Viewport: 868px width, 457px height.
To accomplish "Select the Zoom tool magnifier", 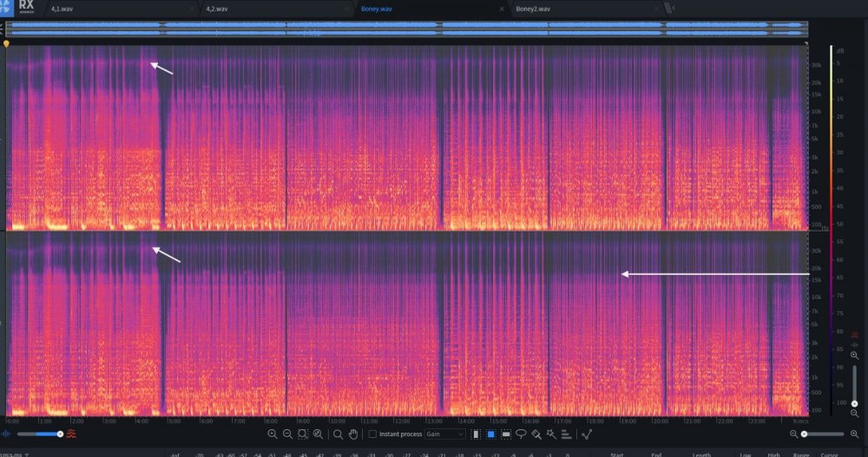I will tap(338, 434).
